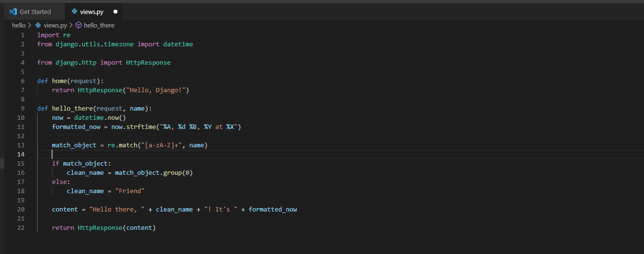Click 'content' variable on line 20
Viewport: 644px width, 254px height.
coord(65,210)
